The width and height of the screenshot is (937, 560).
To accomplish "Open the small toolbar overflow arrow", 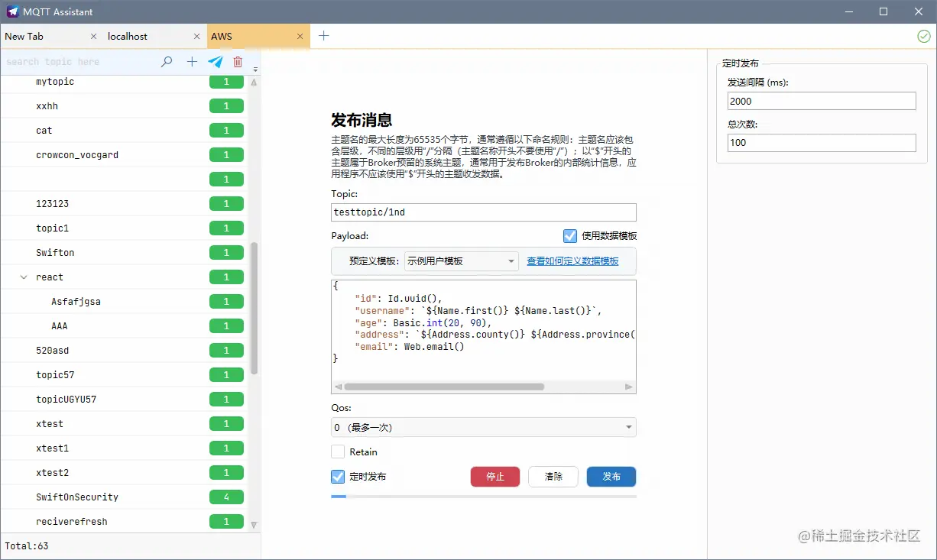I will pos(255,69).
